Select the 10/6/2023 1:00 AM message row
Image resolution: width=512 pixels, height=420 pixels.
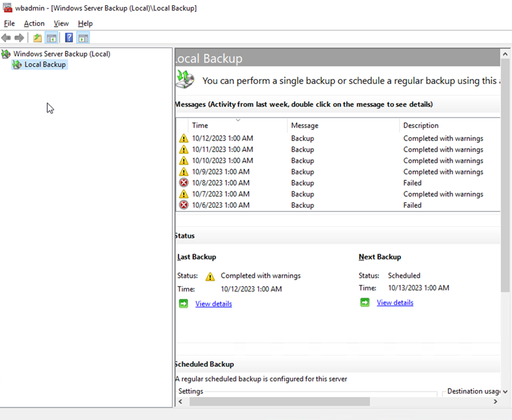[338, 205]
